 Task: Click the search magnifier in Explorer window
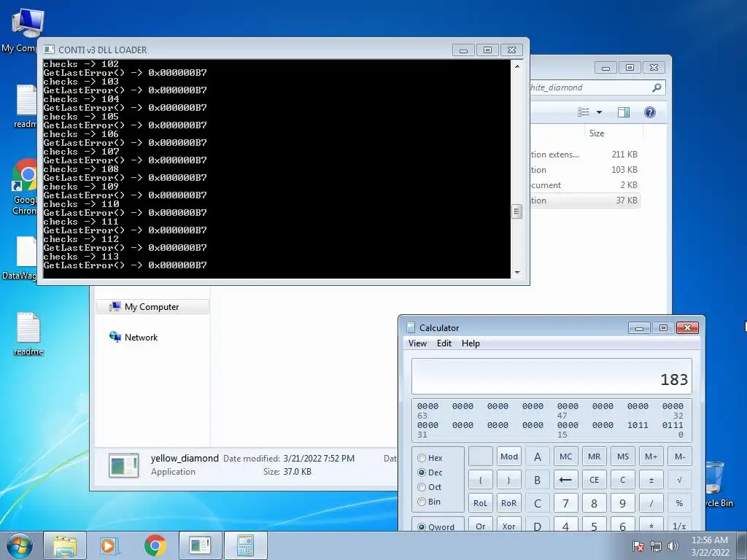click(657, 87)
